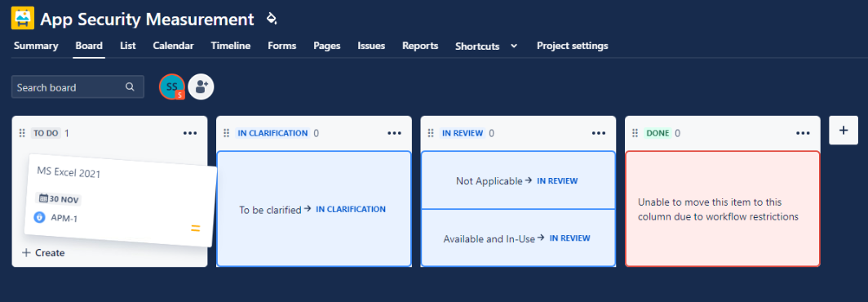Go to the Timeline tab

click(x=231, y=46)
